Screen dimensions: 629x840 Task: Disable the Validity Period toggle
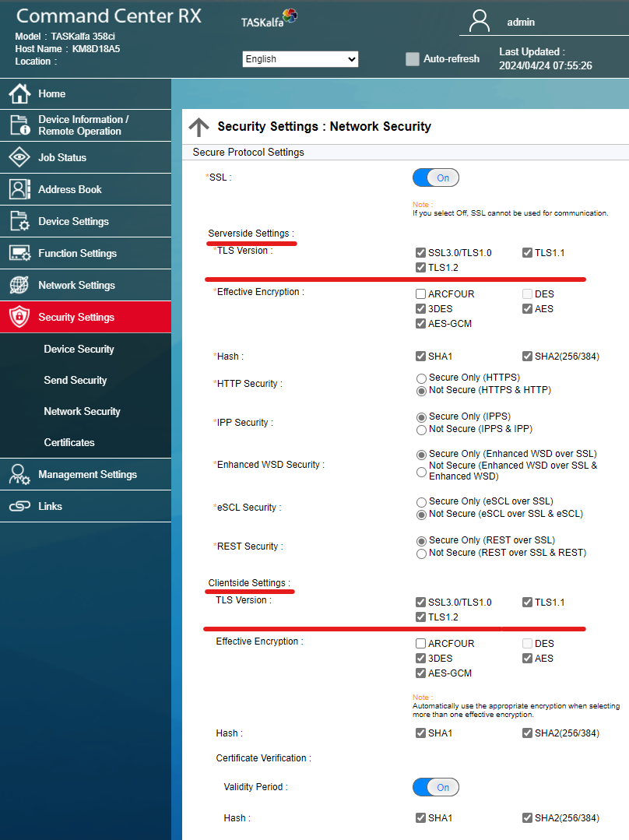click(x=435, y=787)
